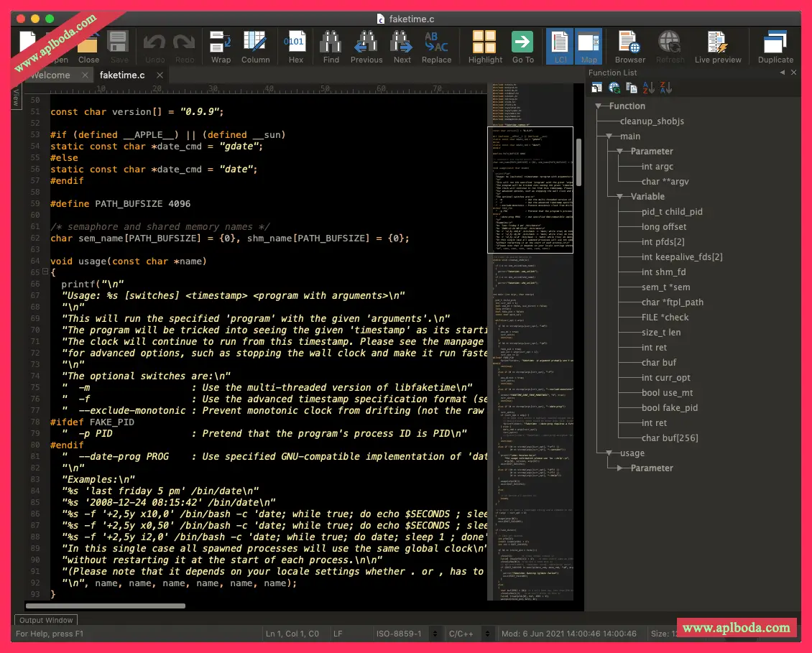
Task: Click Find Previous icon
Action: (x=366, y=47)
